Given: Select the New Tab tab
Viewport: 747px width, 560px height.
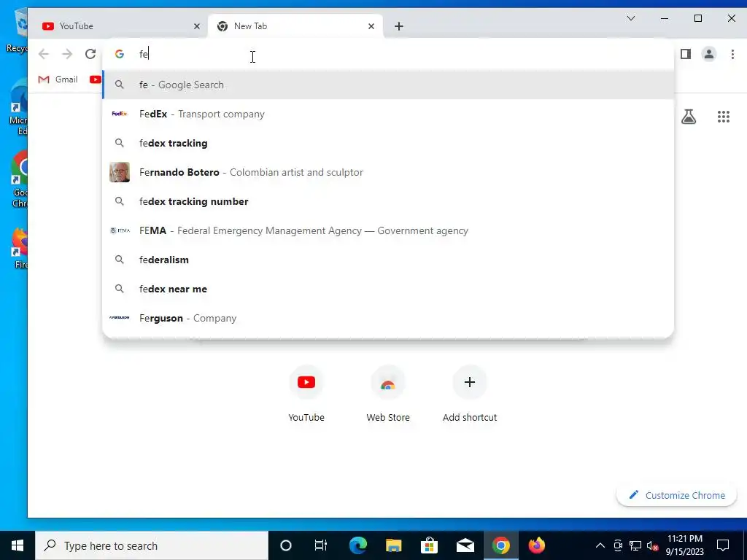Looking at the screenshot, I should tap(295, 26).
